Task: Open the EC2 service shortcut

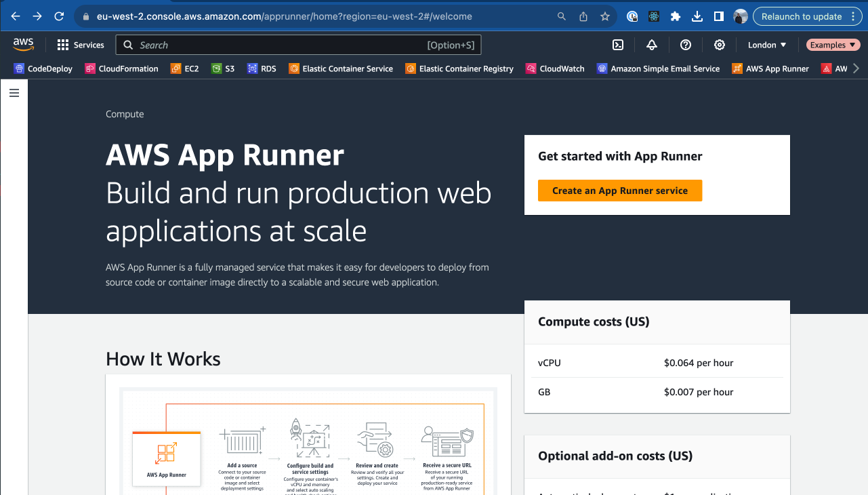Action: tap(185, 68)
